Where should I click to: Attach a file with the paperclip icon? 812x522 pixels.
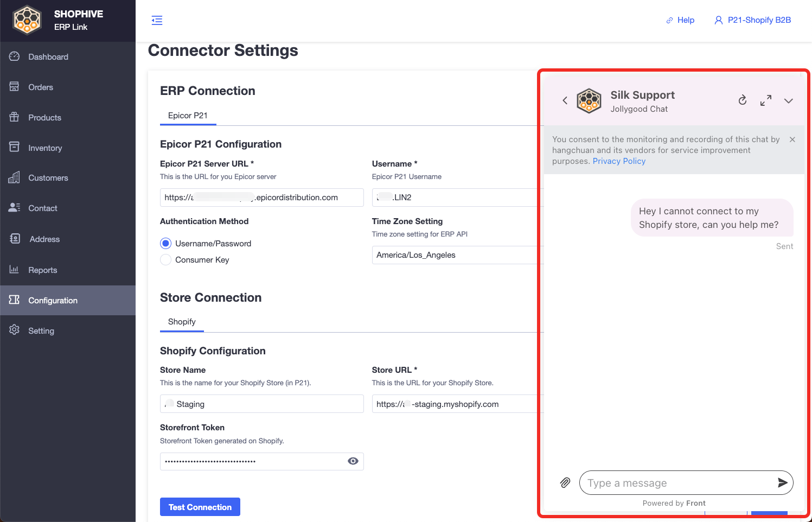(x=565, y=482)
